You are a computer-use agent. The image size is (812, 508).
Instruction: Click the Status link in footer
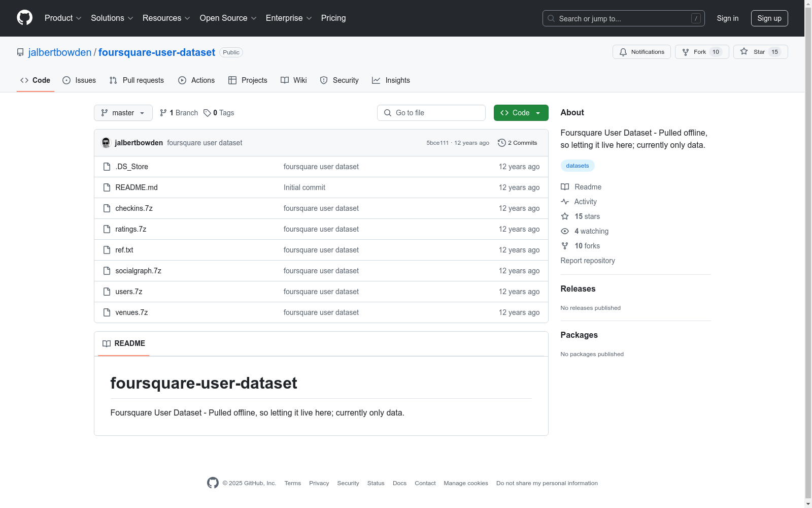click(376, 483)
